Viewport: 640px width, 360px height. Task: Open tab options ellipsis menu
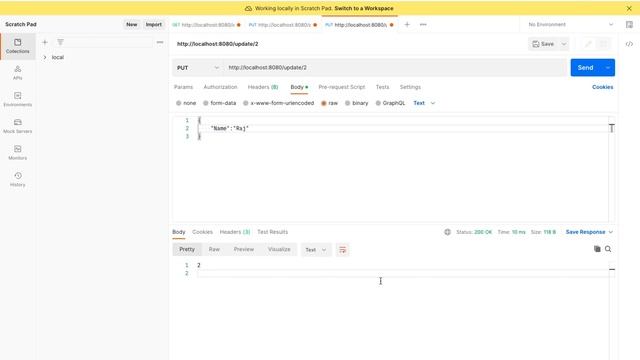click(423, 24)
